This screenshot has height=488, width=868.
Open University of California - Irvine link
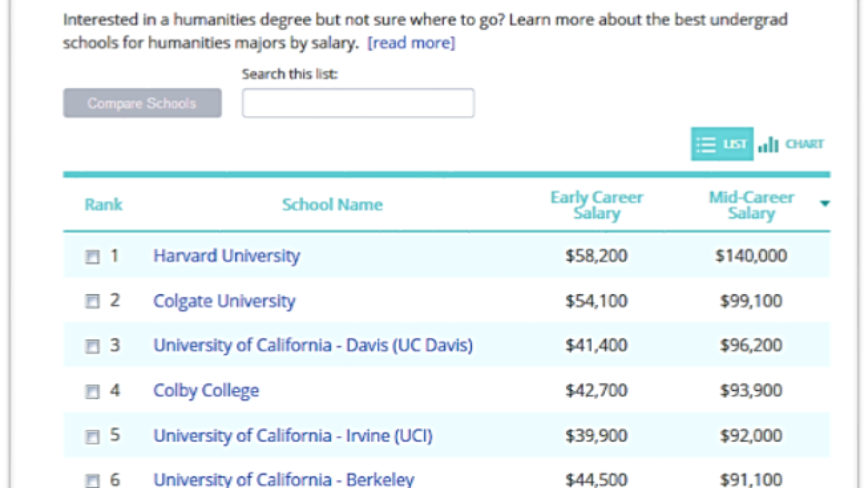tap(293, 435)
